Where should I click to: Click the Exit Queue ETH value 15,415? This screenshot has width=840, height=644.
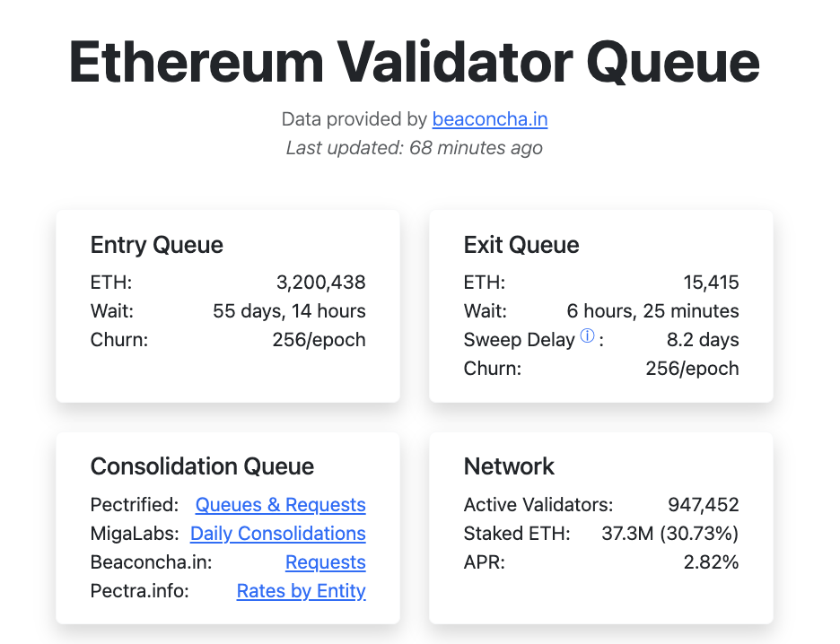(709, 282)
